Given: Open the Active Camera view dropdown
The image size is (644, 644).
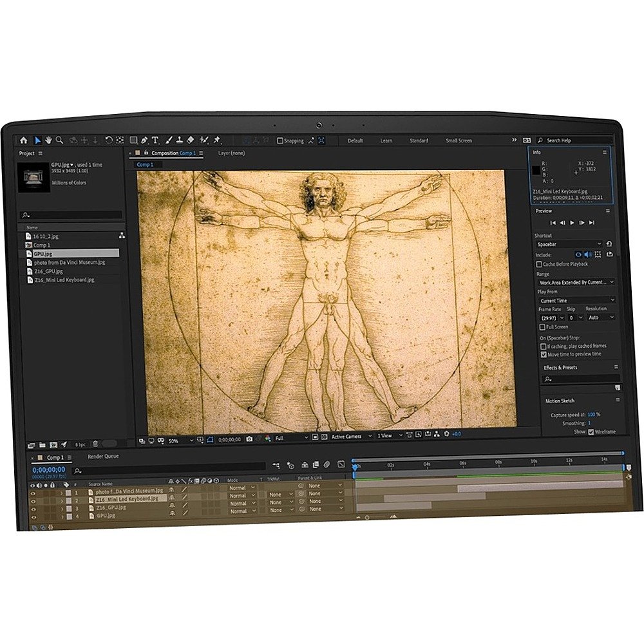Looking at the screenshot, I should click(x=350, y=437).
